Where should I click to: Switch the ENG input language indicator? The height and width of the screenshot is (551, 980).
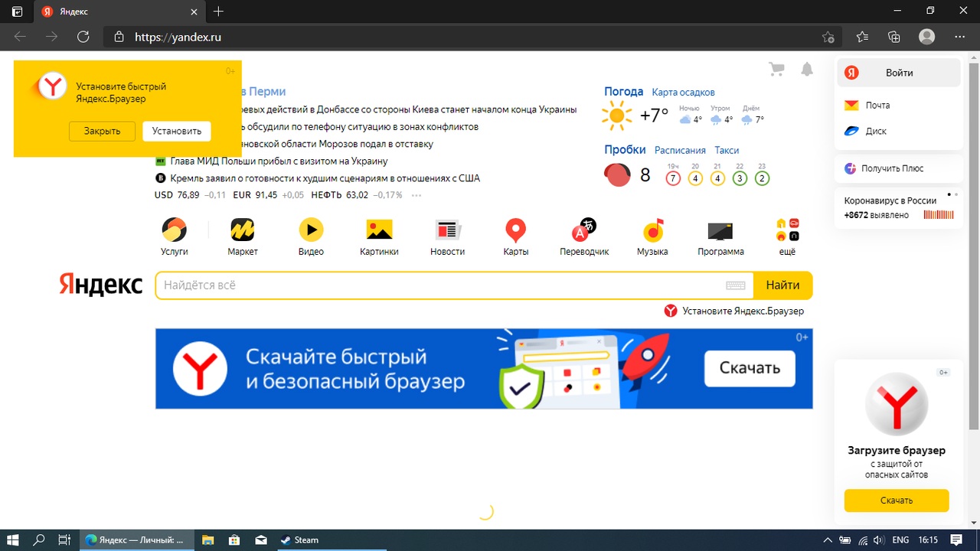point(901,540)
